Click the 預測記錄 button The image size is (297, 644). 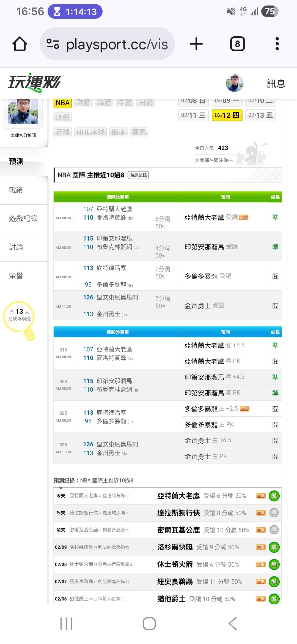click(x=138, y=175)
